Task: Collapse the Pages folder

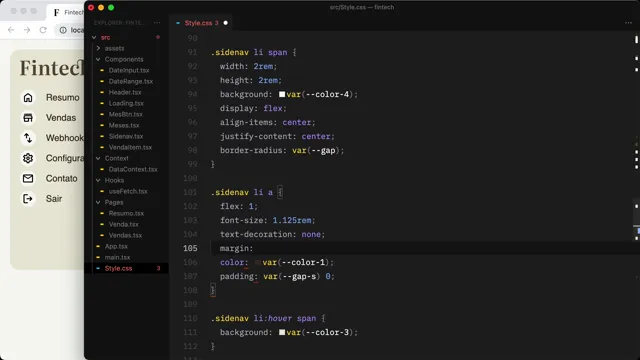Action: tap(98, 202)
